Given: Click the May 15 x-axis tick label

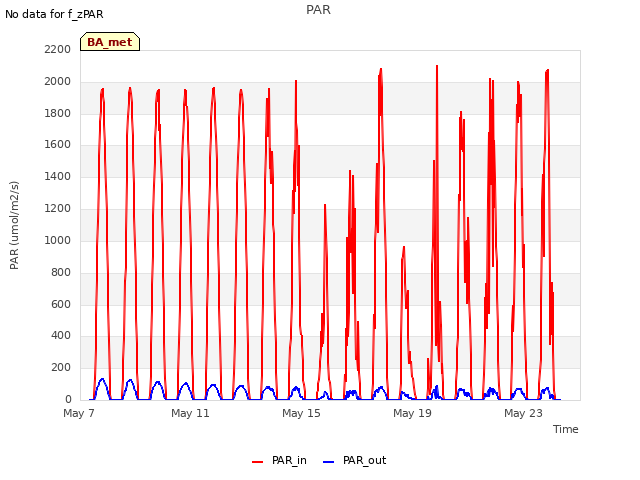Looking at the screenshot, I should 301,413.
